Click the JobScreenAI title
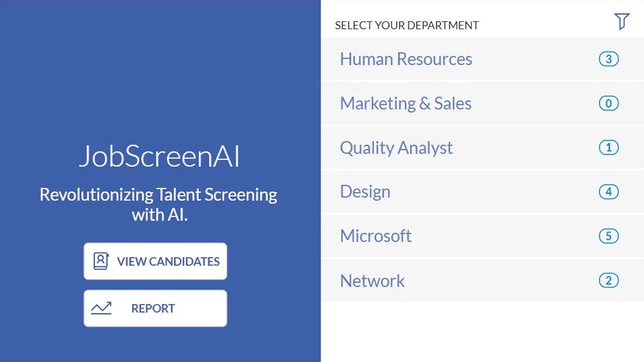The height and width of the screenshot is (362, 644). click(x=159, y=157)
